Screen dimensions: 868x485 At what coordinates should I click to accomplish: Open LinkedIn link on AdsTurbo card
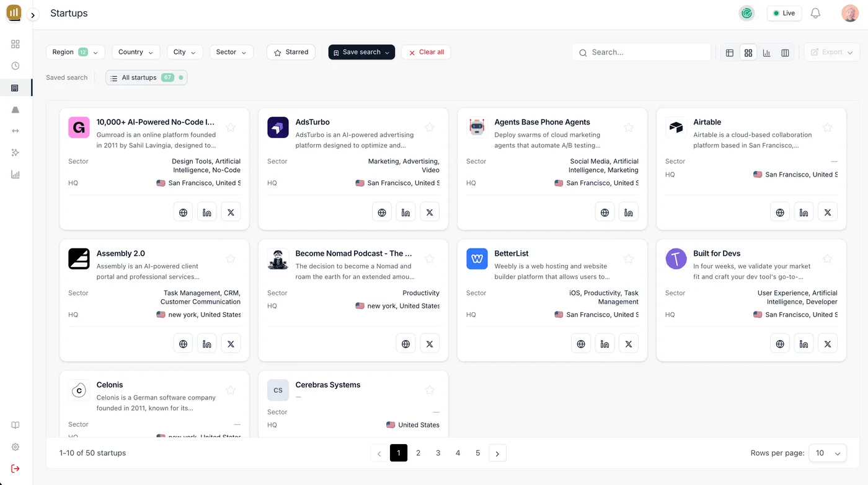coord(405,212)
